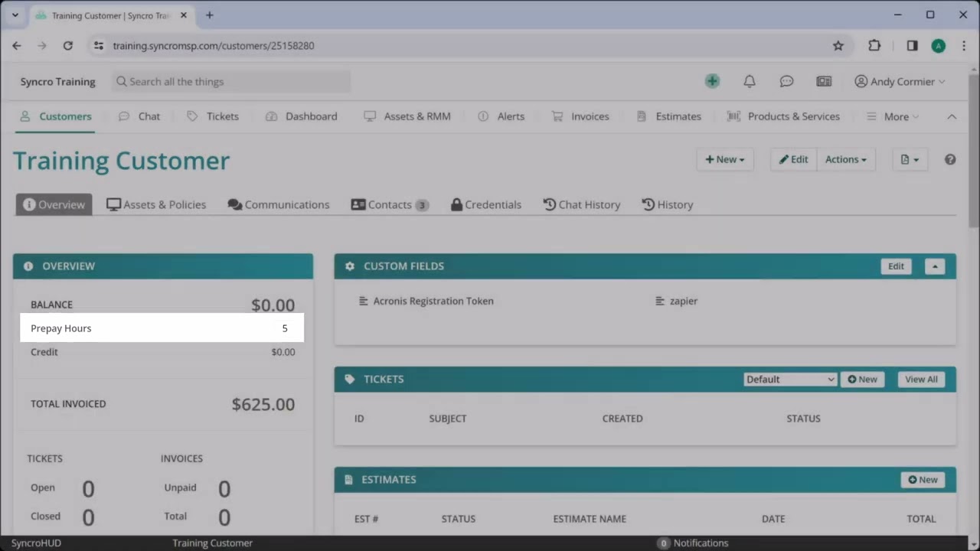Open the browser extensions puzzle icon
Screen dimensions: 980x551
point(874,46)
